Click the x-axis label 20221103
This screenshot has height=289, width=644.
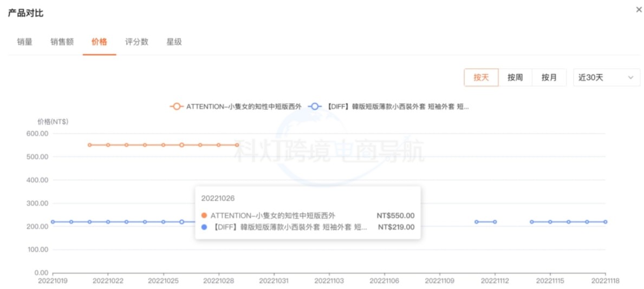pyautogui.click(x=329, y=281)
